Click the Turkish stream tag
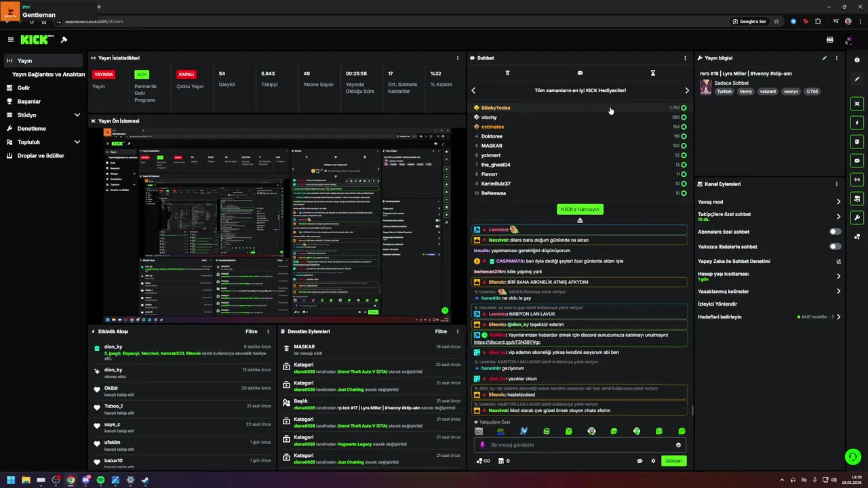Viewport: 868px width, 488px height. (x=725, y=91)
